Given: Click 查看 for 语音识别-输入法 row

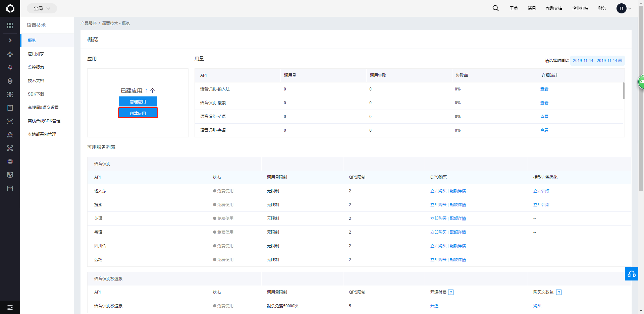Looking at the screenshot, I should point(544,89).
